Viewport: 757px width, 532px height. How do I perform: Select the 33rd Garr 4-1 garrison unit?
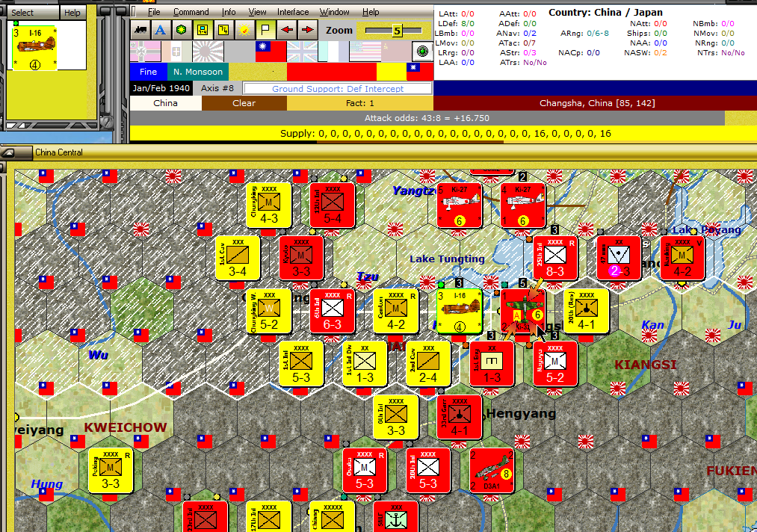[459, 418]
